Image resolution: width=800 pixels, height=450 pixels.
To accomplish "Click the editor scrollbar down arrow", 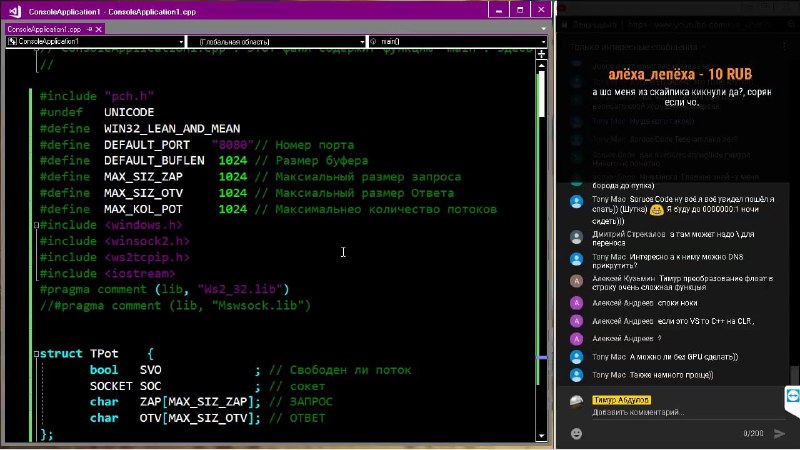I will point(541,436).
